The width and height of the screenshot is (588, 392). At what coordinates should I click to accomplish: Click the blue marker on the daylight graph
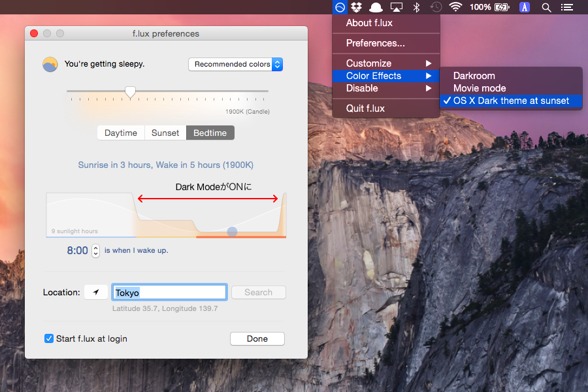point(232,232)
